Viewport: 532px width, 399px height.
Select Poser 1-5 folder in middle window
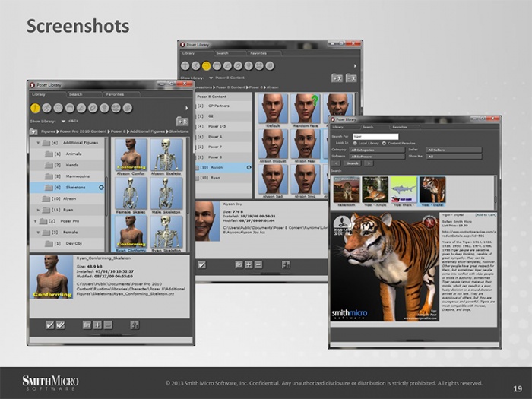tap(223, 126)
